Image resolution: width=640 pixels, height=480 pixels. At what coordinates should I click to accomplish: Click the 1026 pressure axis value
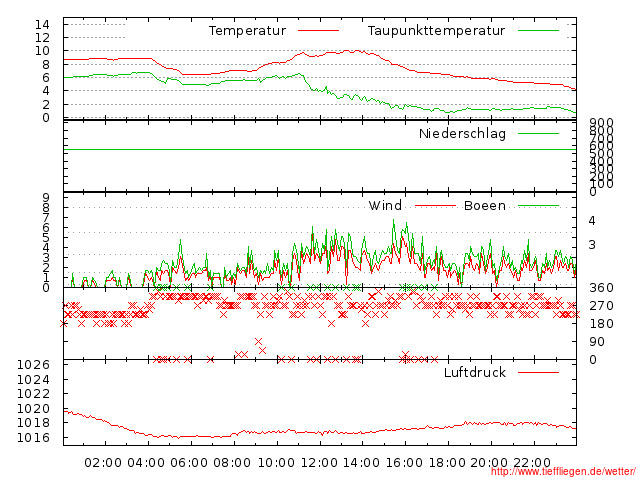coord(33,365)
